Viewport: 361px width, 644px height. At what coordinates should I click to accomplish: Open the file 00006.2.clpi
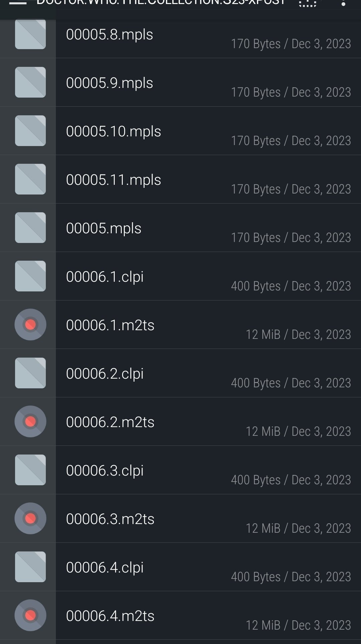click(x=105, y=374)
